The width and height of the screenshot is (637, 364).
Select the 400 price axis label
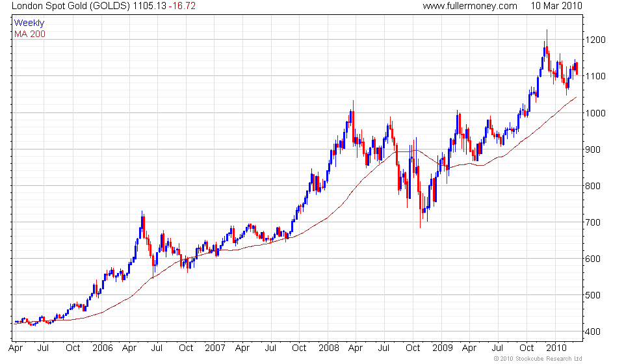[593, 331]
